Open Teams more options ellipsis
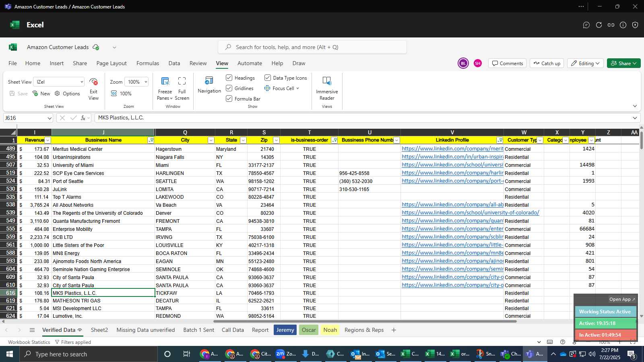Image resolution: width=644 pixels, height=362 pixels. [x=581, y=6]
